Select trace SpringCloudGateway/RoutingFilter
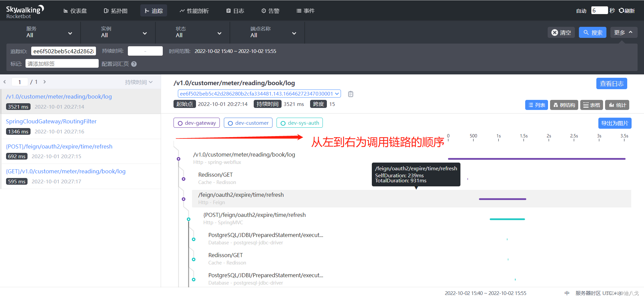 pyautogui.click(x=81, y=126)
